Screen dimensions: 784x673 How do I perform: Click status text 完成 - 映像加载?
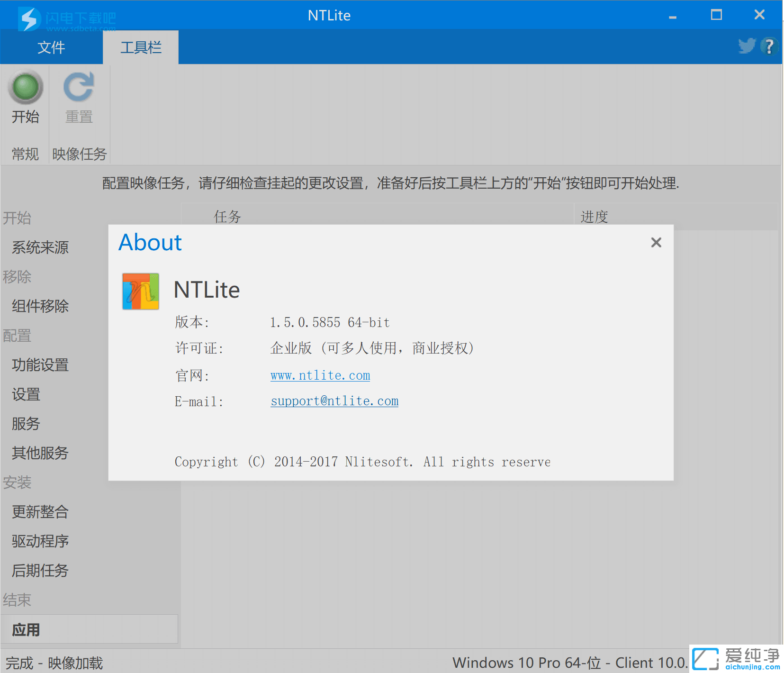pyautogui.click(x=54, y=663)
